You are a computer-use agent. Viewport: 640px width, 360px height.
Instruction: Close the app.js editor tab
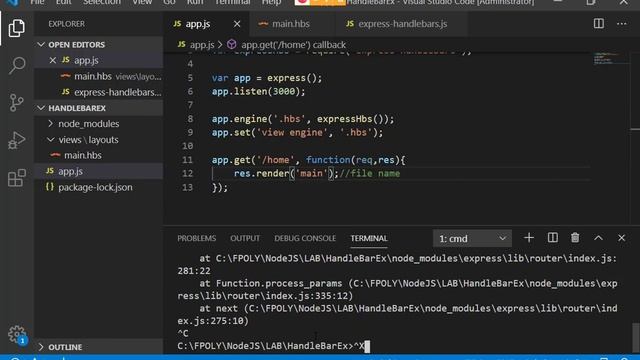click(237, 24)
